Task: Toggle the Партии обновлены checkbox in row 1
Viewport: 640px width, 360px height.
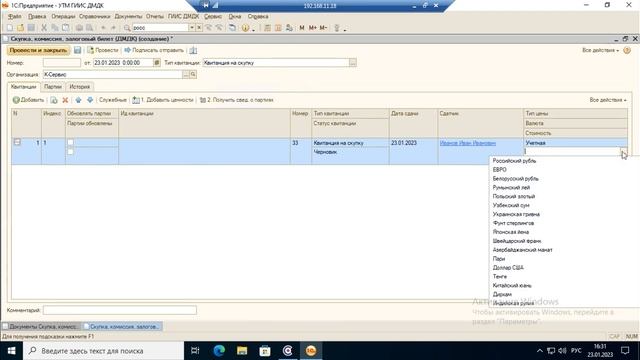Action: click(x=70, y=151)
